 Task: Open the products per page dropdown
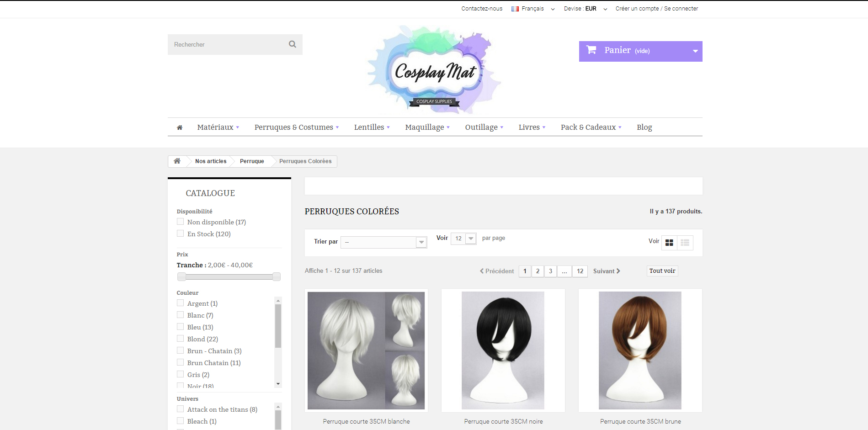463,239
